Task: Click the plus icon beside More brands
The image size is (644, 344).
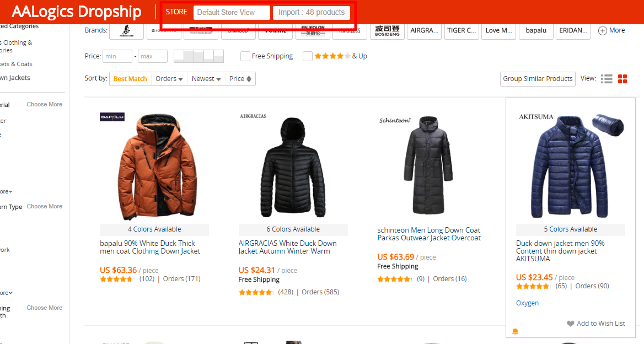Action: coord(602,31)
